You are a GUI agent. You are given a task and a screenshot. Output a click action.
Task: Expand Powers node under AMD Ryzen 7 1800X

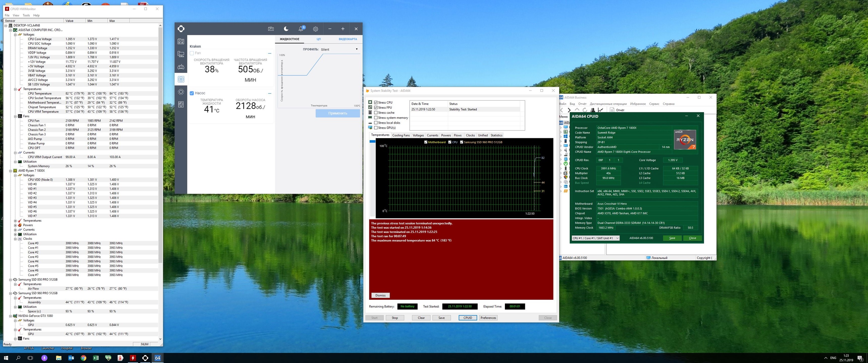click(15, 225)
